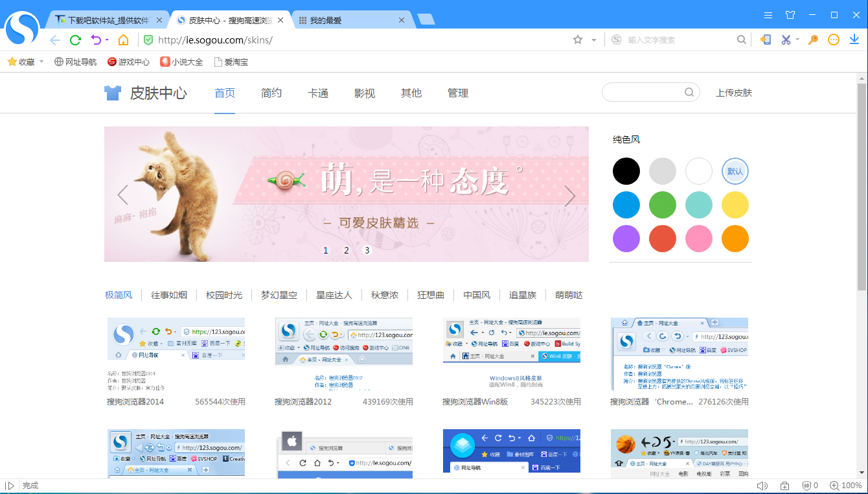The width and height of the screenshot is (868, 494).
Task: Toggle the 默认 default skin option
Action: (x=735, y=171)
